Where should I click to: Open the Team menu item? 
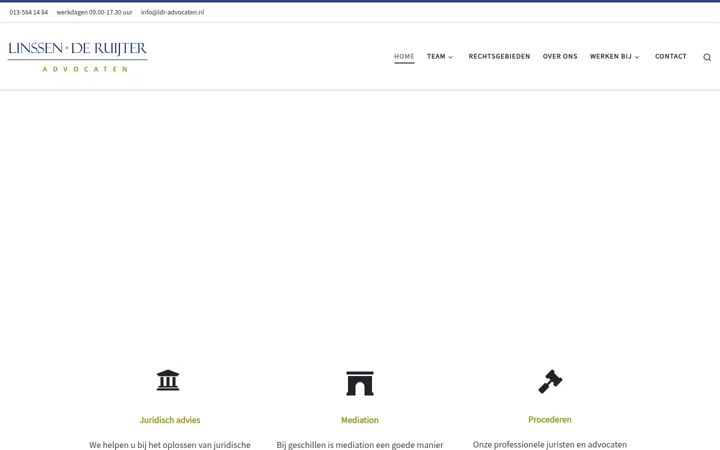(436, 56)
